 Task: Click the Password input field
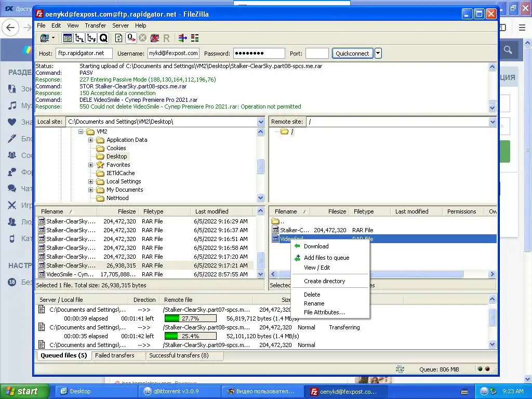pos(259,54)
